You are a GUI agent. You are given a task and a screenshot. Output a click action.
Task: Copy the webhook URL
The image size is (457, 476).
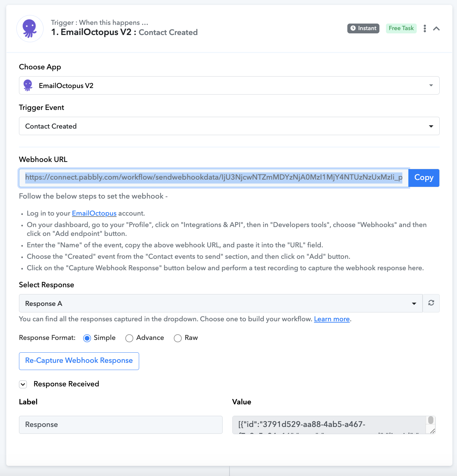point(424,178)
